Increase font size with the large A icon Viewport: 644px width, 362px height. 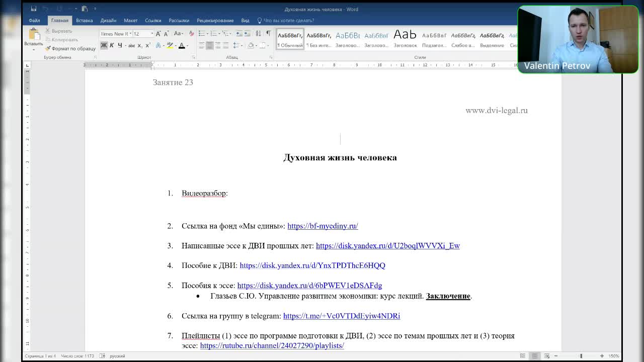(158, 34)
